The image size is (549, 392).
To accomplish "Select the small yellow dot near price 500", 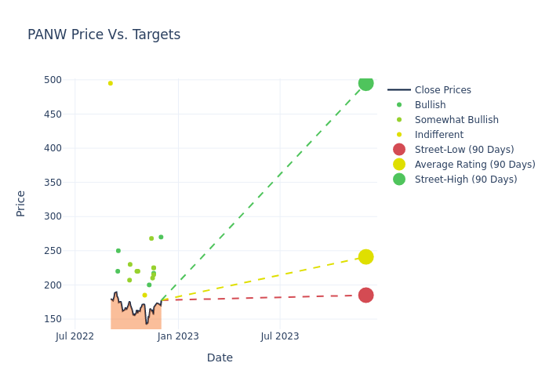I will pyautogui.click(x=111, y=83).
